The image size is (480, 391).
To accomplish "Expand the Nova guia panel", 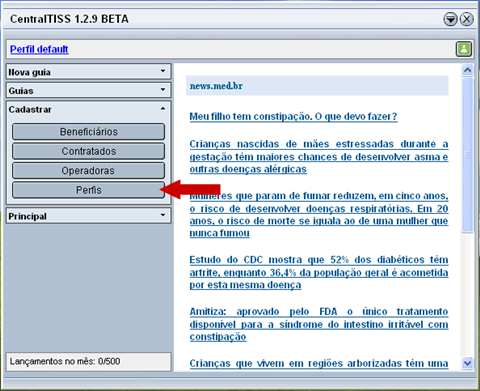I will click(x=89, y=72).
